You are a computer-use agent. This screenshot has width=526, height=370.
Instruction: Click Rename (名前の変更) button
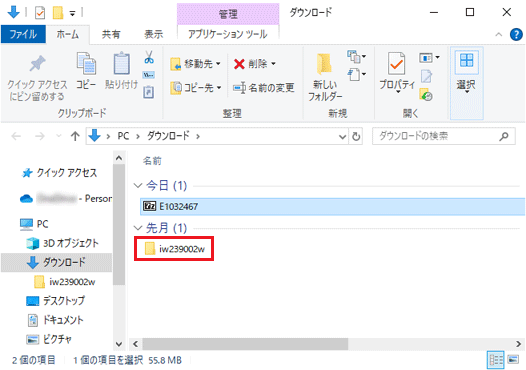coord(264,88)
